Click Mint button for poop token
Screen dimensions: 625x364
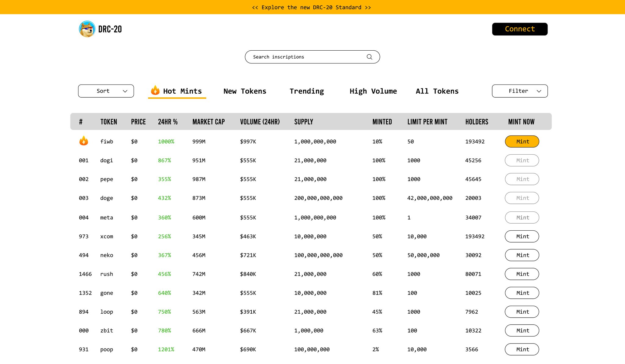click(x=522, y=349)
